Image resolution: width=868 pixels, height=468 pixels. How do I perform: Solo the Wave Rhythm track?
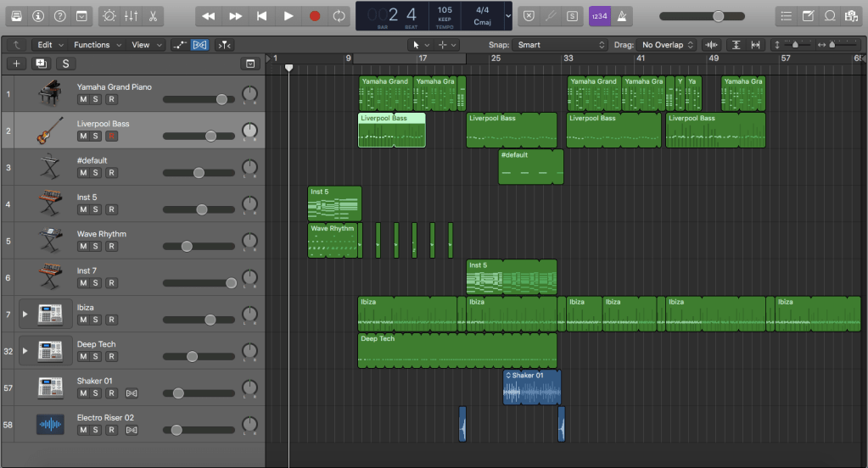(x=97, y=247)
